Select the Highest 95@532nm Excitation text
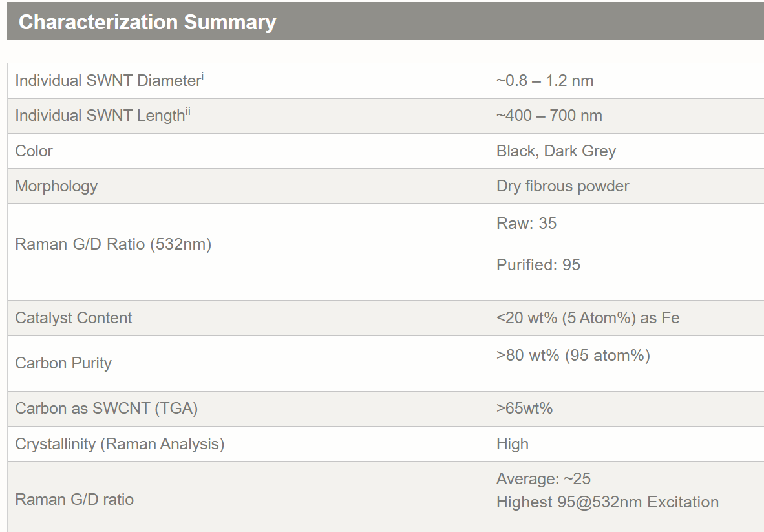The width and height of the screenshot is (764, 532). 607,502
